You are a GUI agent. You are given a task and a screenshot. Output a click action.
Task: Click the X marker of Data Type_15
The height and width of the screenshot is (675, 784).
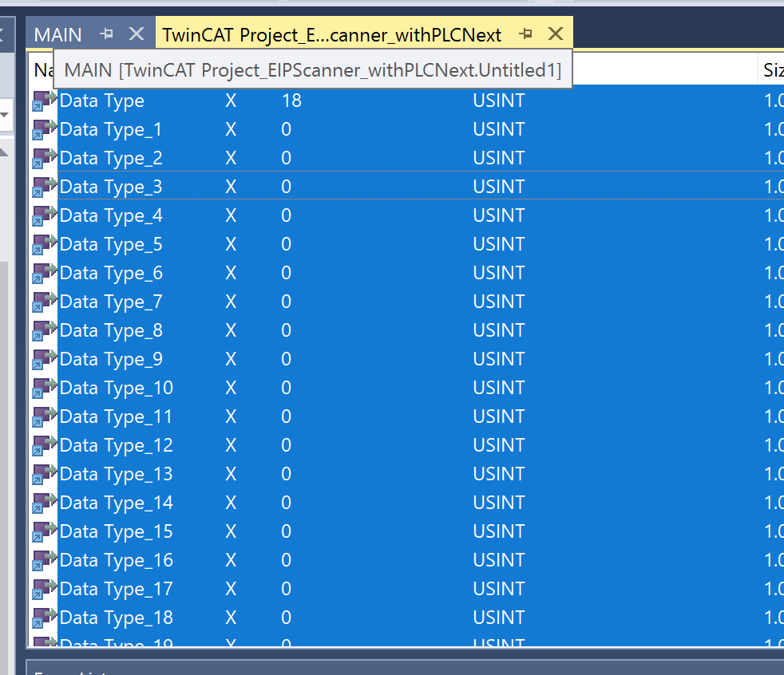tap(231, 531)
